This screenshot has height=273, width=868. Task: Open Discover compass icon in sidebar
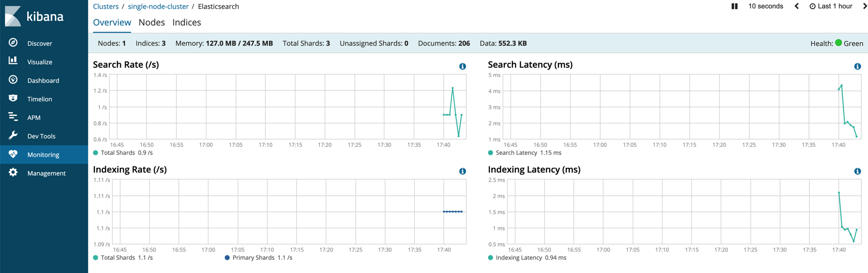pyautogui.click(x=13, y=42)
